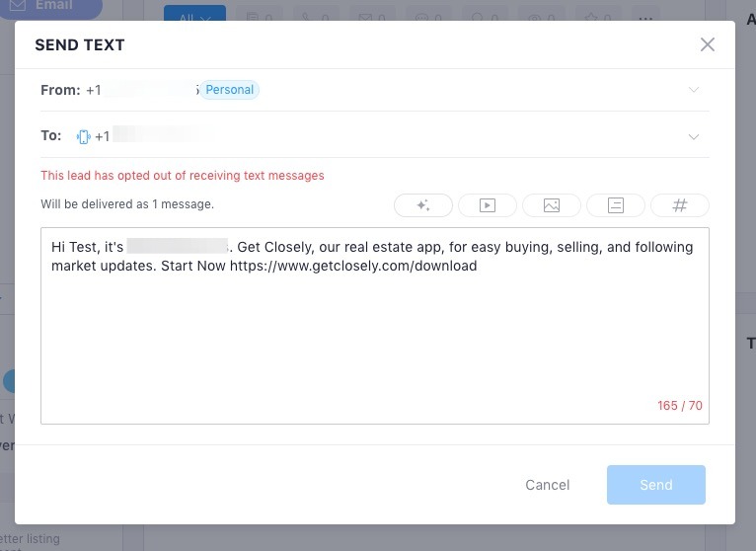Insert a video using the play icon

pos(487,205)
